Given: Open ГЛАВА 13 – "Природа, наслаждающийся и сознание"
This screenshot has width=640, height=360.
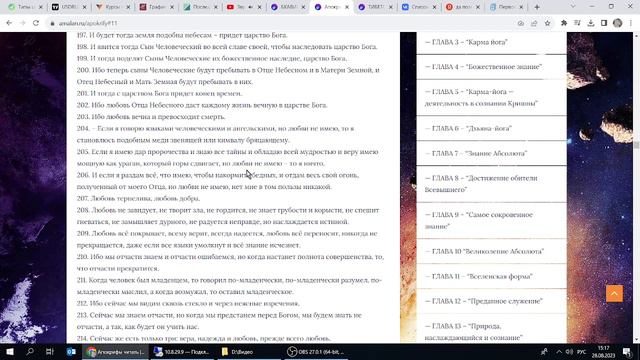Looking at the screenshot, I should 473,332.
